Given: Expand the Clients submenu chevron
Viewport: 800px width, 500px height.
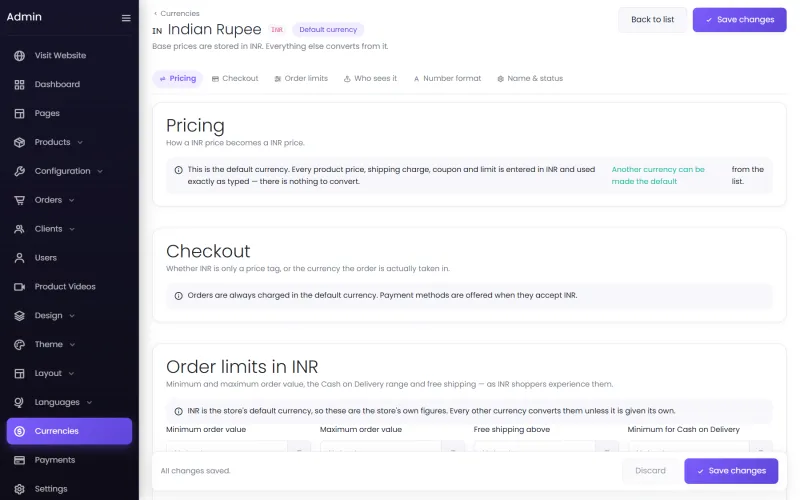Looking at the screenshot, I should point(72,229).
